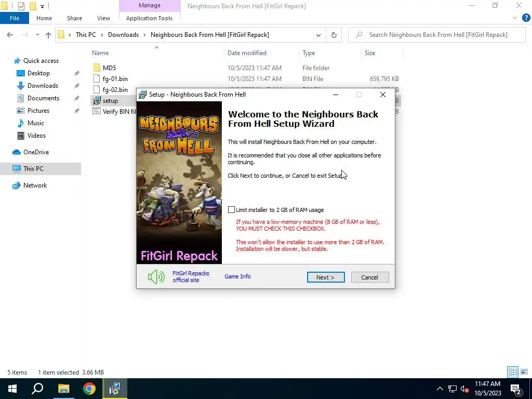Click the MD5 folder icon
Image resolution: width=532 pixels, height=399 pixels.
(x=97, y=68)
